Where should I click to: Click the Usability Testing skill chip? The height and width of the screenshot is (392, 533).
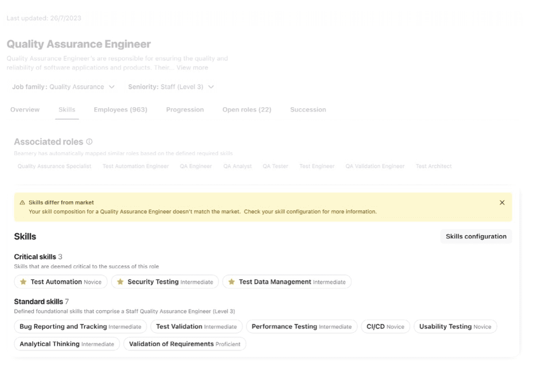tap(455, 326)
